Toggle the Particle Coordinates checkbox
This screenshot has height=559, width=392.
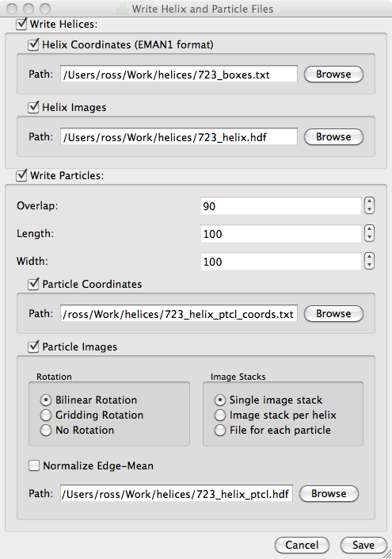[33, 284]
